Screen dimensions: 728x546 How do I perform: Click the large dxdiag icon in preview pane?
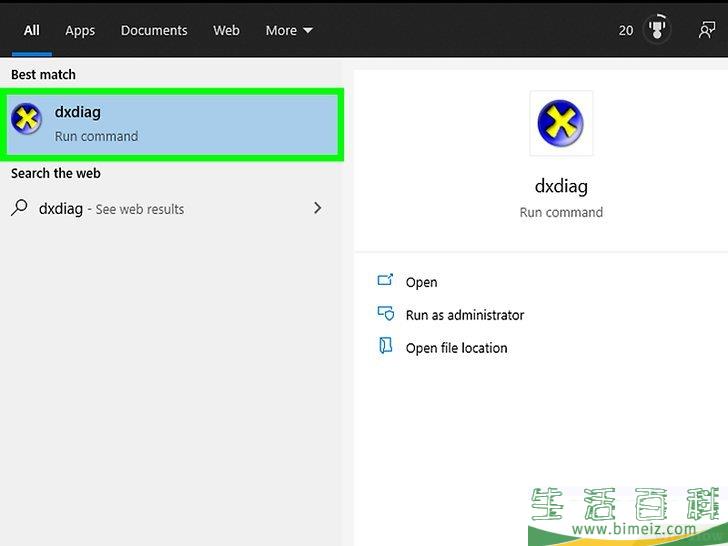561,123
